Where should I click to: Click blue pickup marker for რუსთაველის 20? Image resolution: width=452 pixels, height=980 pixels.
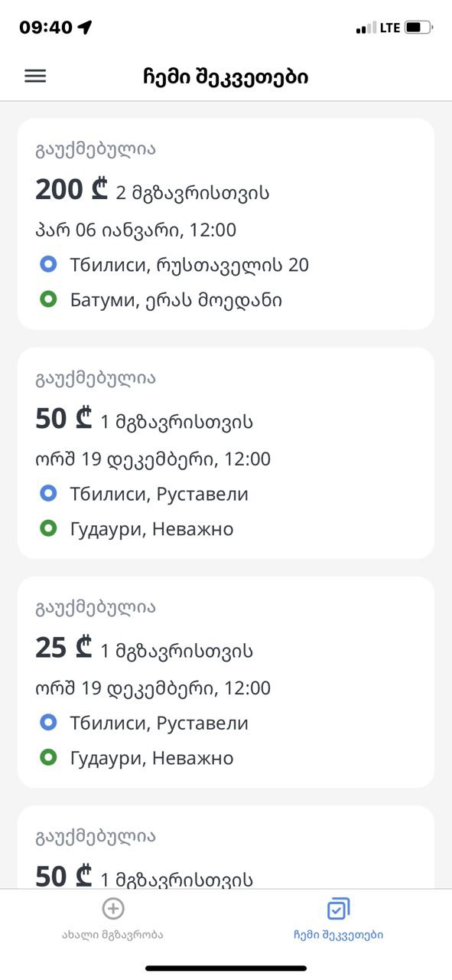49,265
